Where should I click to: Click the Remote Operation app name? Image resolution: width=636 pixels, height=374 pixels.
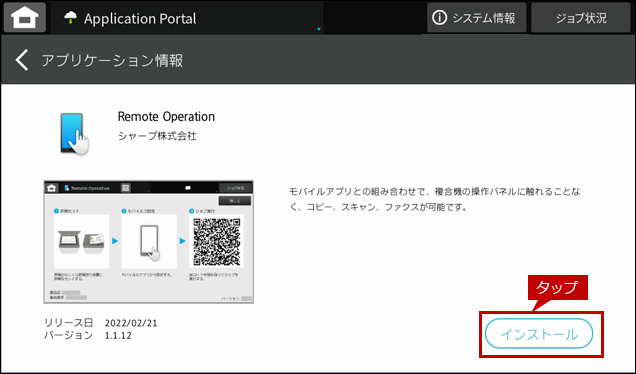166,116
